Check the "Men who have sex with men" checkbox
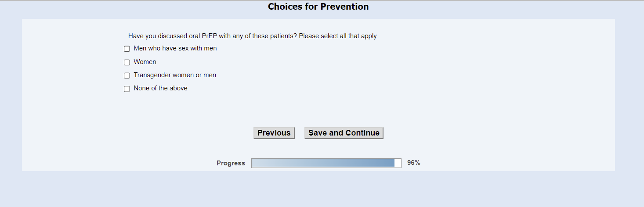 coord(127,49)
